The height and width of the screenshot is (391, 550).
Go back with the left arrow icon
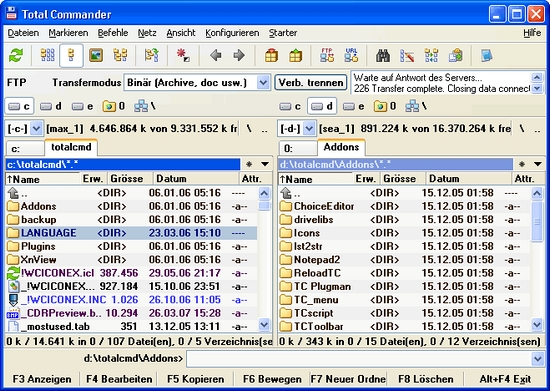pyautogui.click(x=215, y=55)
